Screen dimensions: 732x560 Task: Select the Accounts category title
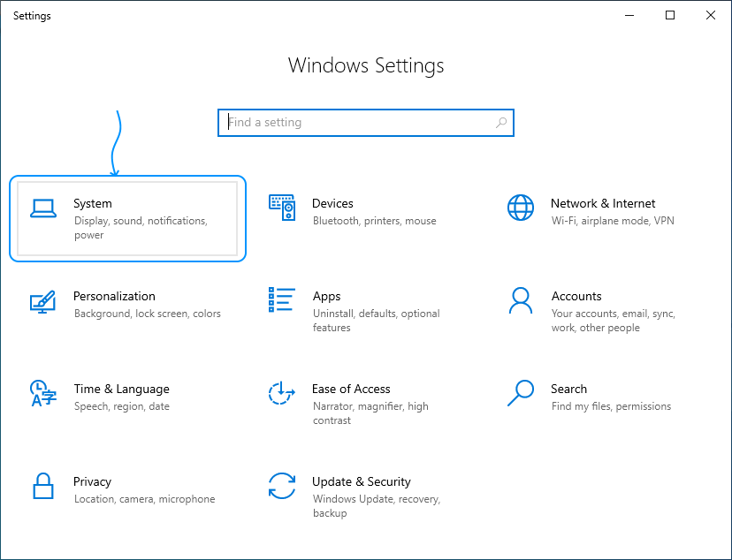click(x=576, y=297)
